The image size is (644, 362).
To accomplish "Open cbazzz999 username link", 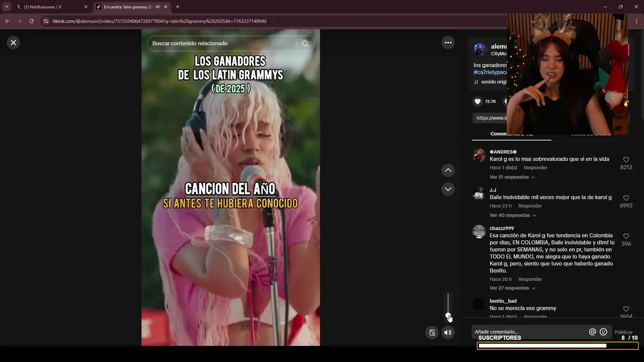I will coord(502,228).
